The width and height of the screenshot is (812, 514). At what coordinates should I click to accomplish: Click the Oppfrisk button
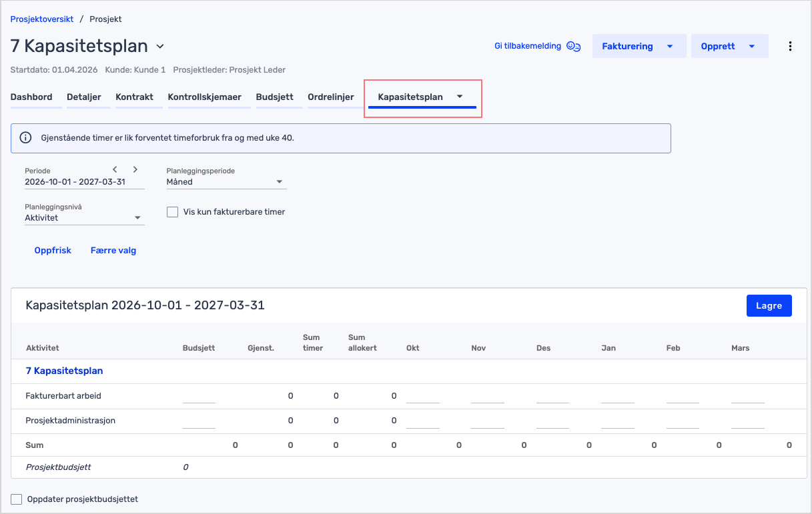tap(53, 251)
